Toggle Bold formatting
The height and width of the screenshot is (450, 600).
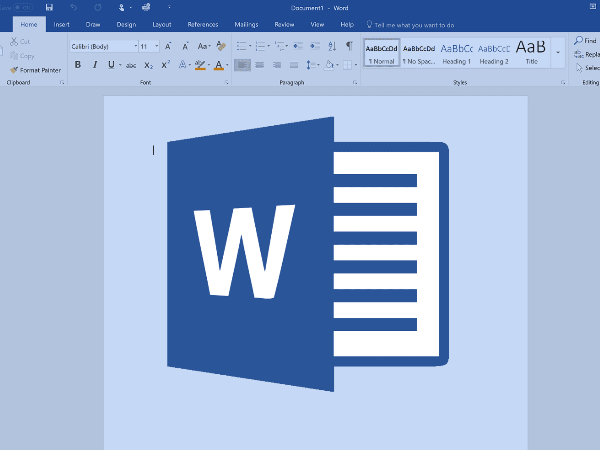point(78,65)
